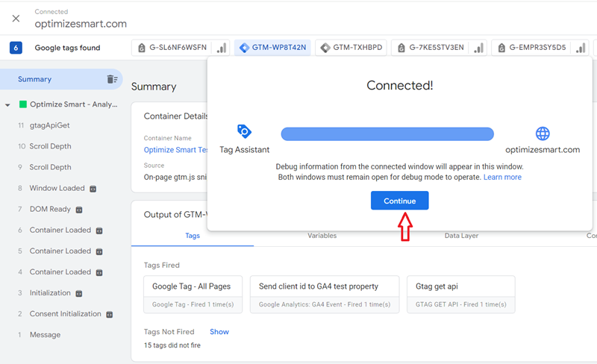Open the Google Tag - All Pages tag card
The height and width of the screenshot is (364, 597).
193,295
